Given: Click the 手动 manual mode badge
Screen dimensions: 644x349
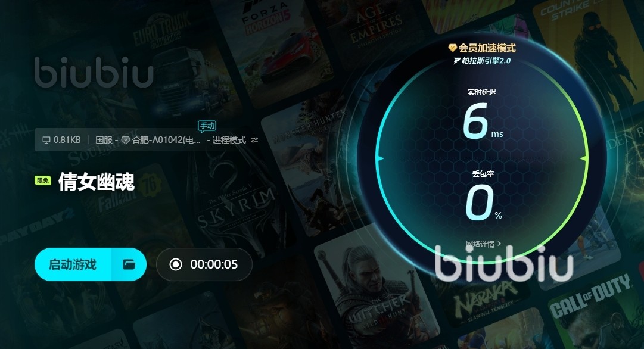Looking at the screenshot, I should pos(207,126).
